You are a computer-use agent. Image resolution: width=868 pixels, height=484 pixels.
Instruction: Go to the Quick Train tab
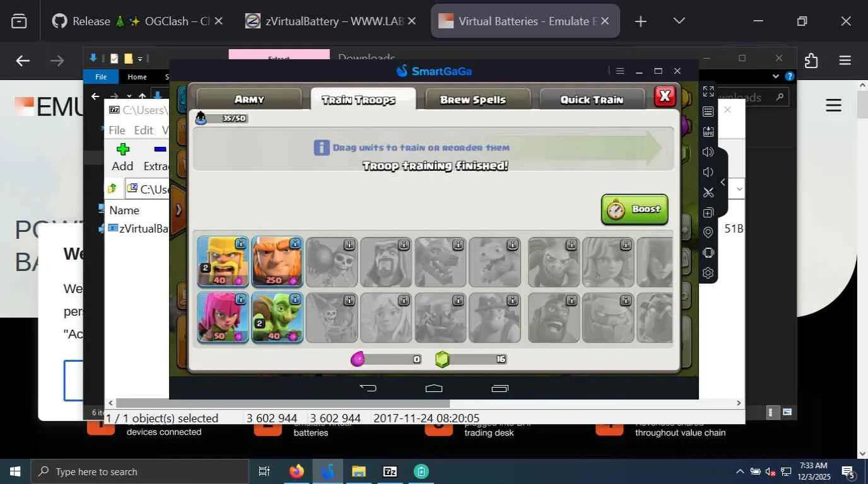(592, 99)
